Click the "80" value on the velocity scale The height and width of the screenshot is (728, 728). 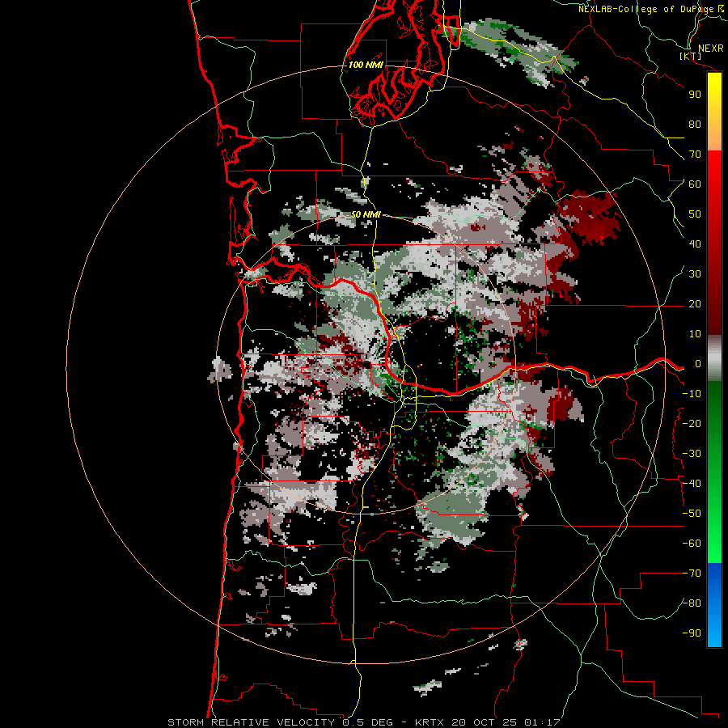pyautogui.click(x=695, y=125)
